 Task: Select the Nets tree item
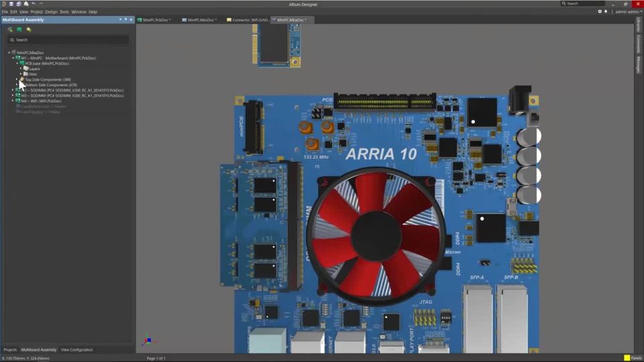click(x=33, y=74)
